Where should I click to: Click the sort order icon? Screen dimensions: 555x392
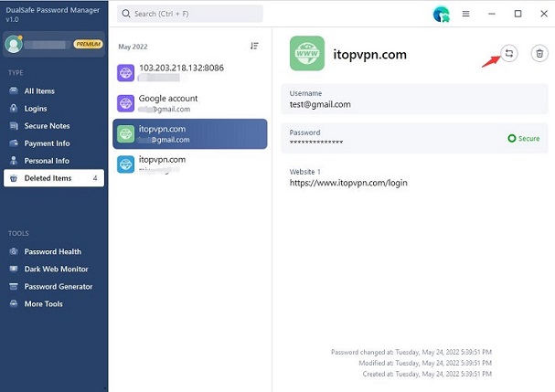pos(254,46)
